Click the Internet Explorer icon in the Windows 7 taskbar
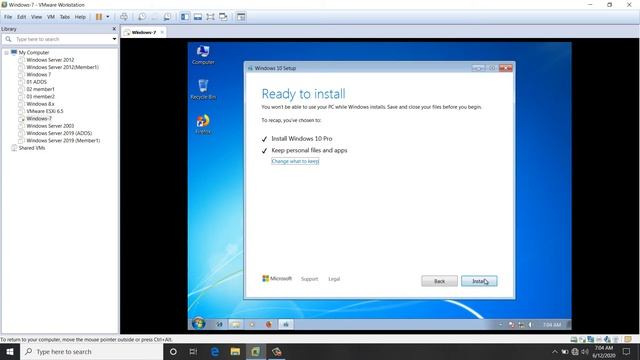The image size is (640, 360). click(x=219, y=324)
